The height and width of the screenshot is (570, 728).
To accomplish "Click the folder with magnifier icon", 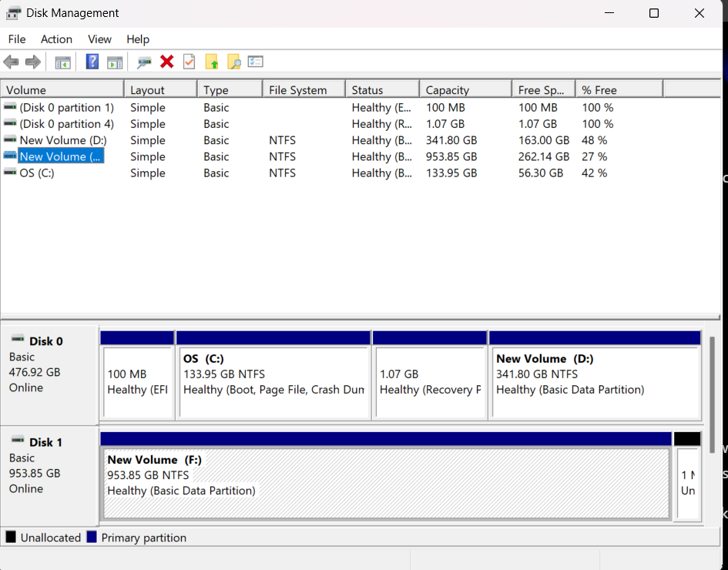I will (x=234, y=62).
